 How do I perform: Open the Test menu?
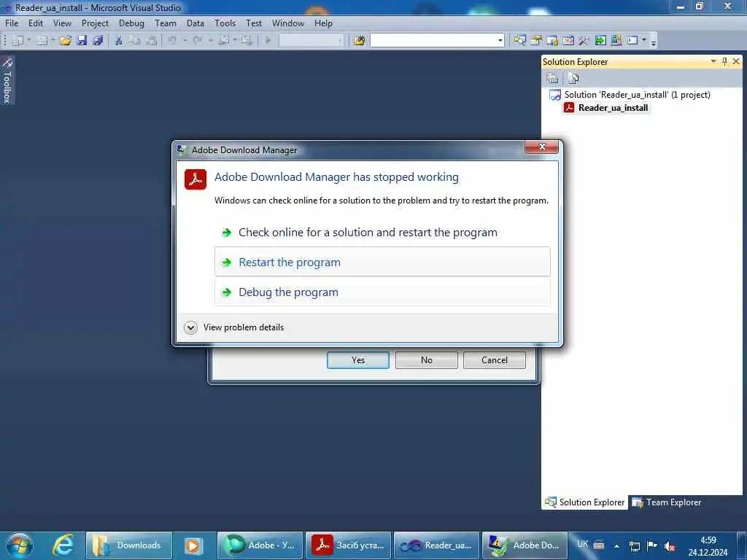click(x=254, y=23)
